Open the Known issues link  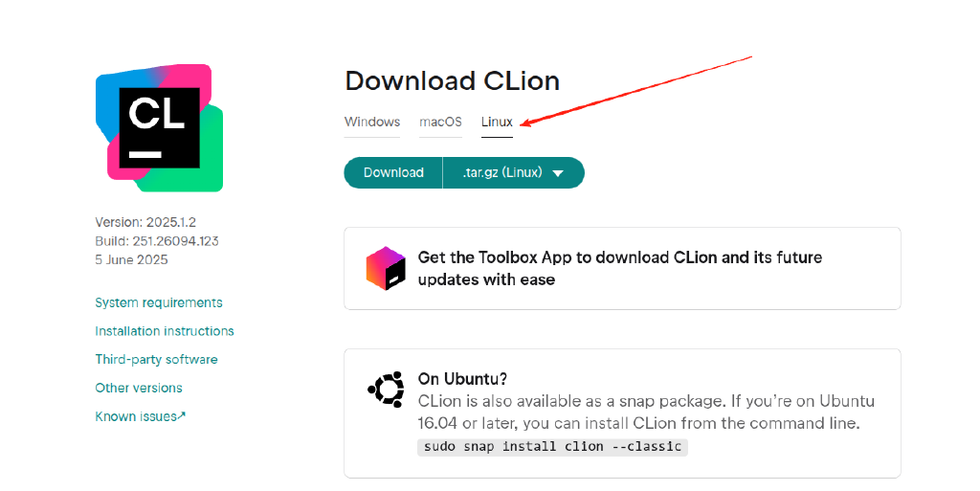[x=136, y=416]
